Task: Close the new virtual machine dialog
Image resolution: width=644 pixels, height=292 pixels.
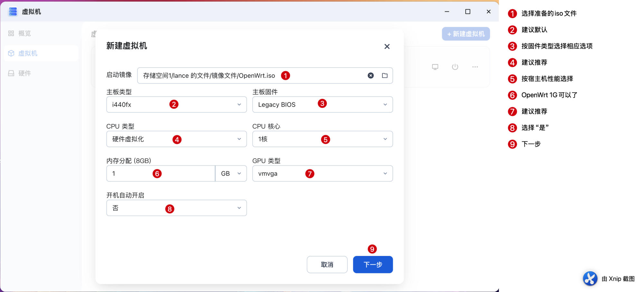Action: click(387, 47)
